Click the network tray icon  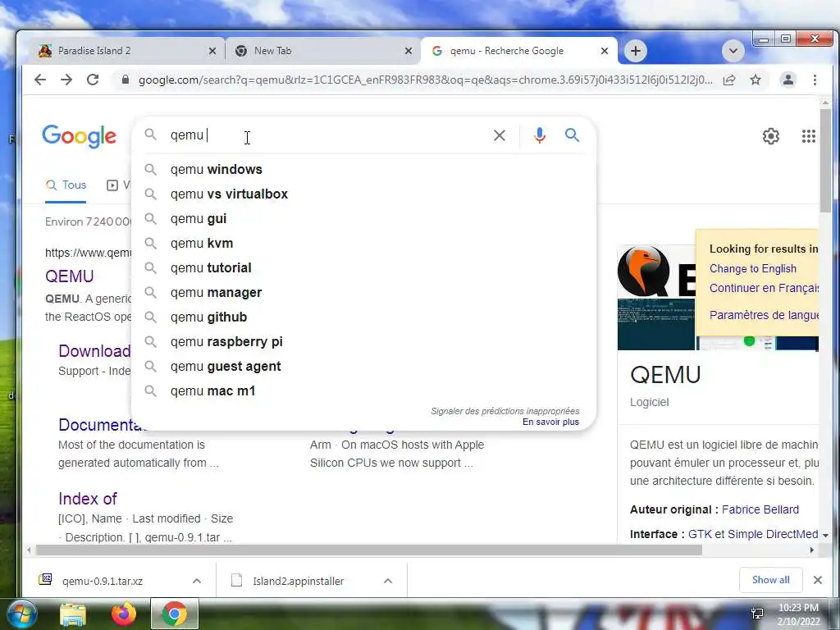tap(757, 614)
